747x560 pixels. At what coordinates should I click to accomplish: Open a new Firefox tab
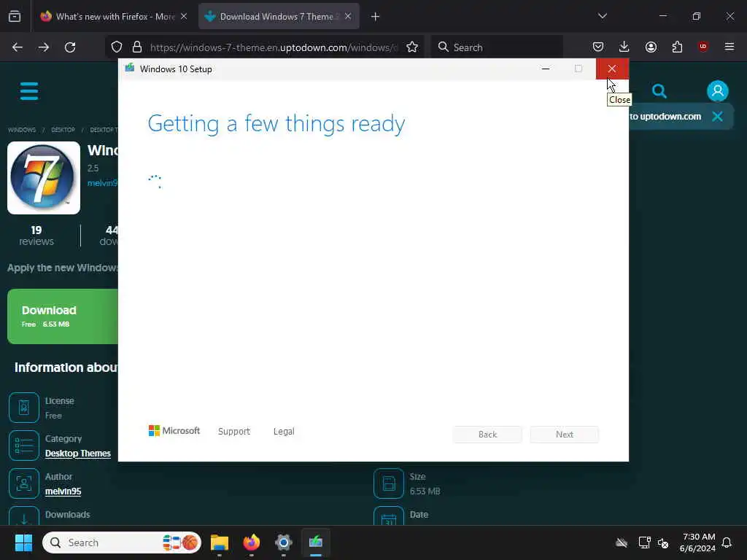[376, 17]
